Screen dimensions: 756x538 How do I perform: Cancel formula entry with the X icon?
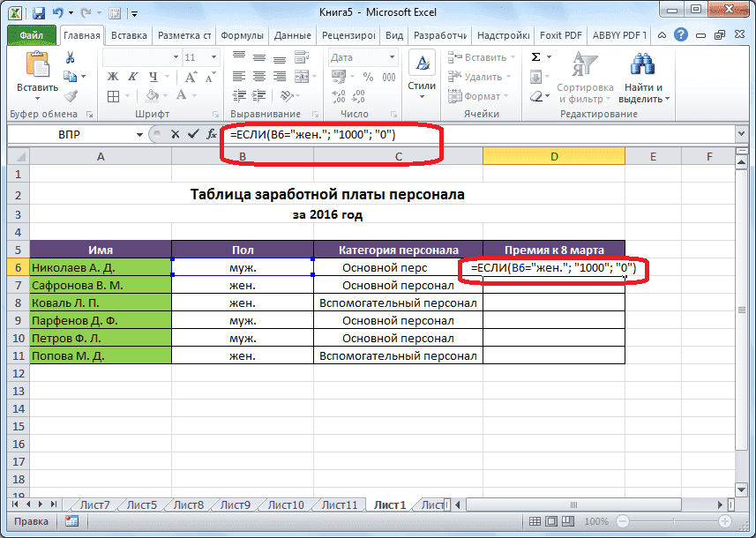(175, 135)
